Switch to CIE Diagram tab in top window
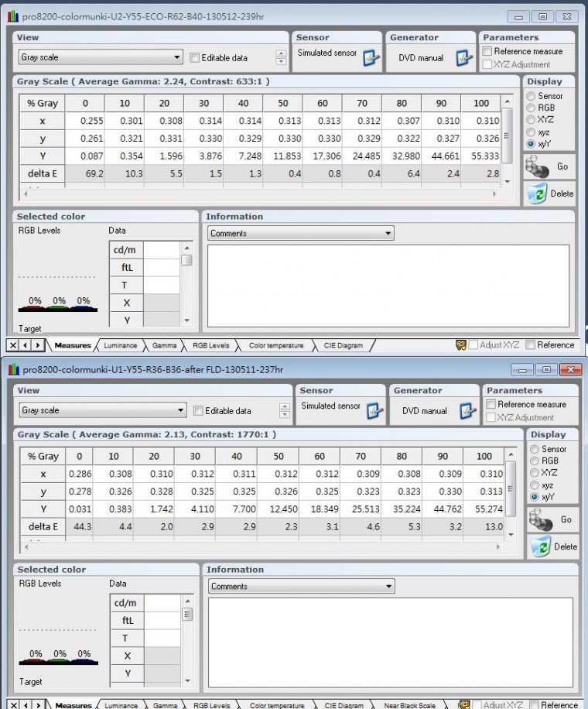 click(x=343, y=345)
